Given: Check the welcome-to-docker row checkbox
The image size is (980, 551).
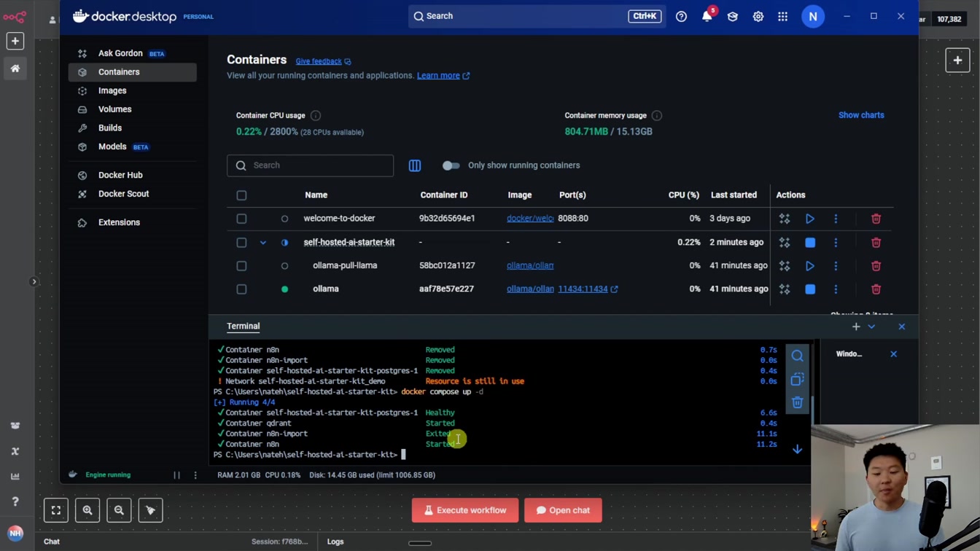Looking at the screenshot, I should coord(241,219).
